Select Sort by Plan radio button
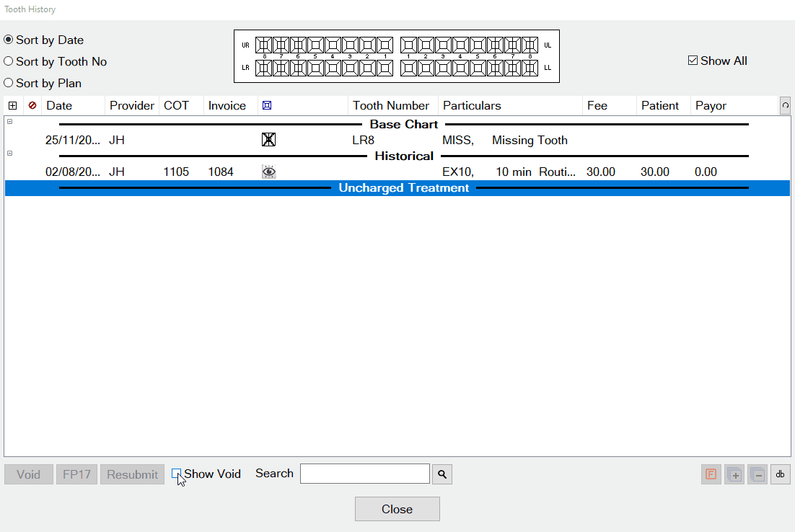The width and height of the screenshot is (795, 532). pyautogui.click(x=9, y=84)
